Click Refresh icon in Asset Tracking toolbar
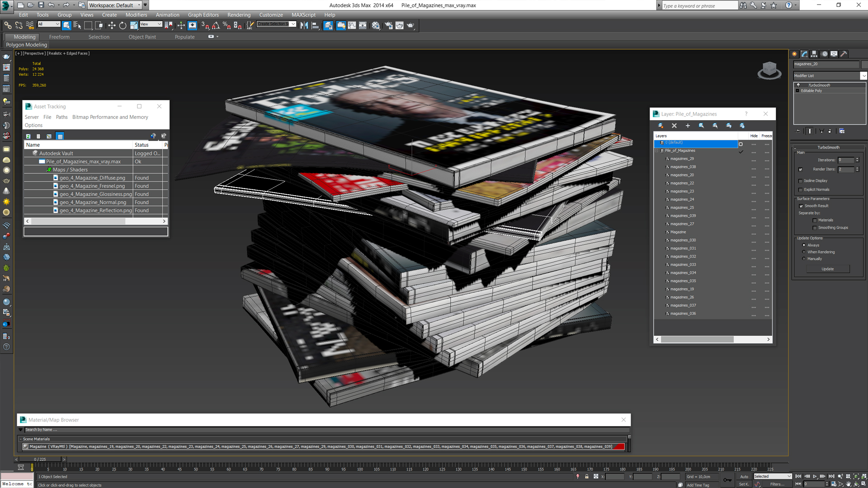The height and width of the screenshot is (488, 868). coord(28,136)
